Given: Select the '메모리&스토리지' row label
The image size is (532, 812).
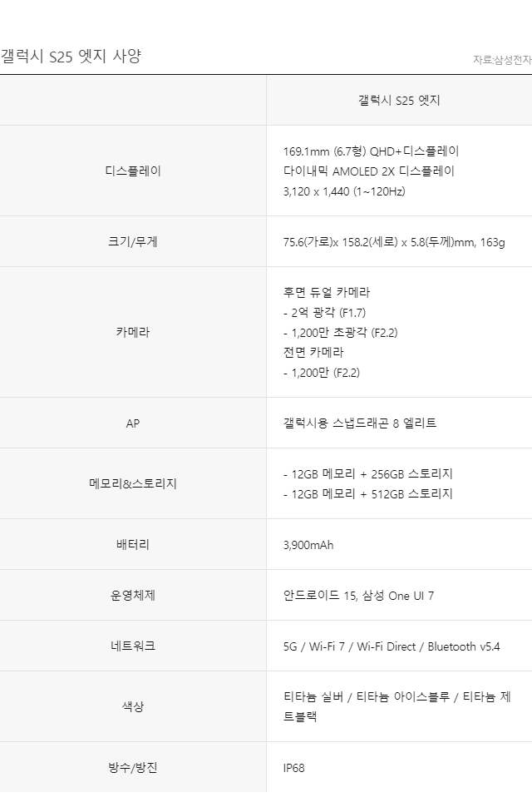Looking at the screenshot, I should pos(133,484).
